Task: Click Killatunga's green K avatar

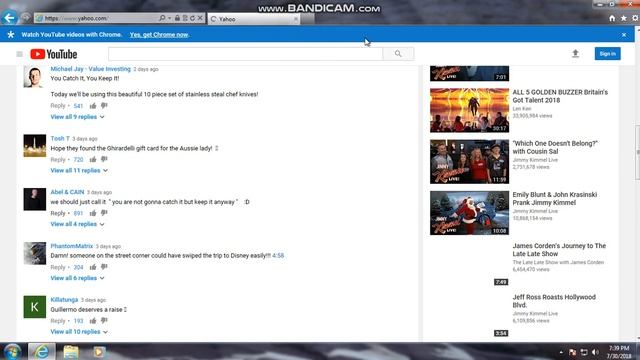Action: [x=35, y=307]
